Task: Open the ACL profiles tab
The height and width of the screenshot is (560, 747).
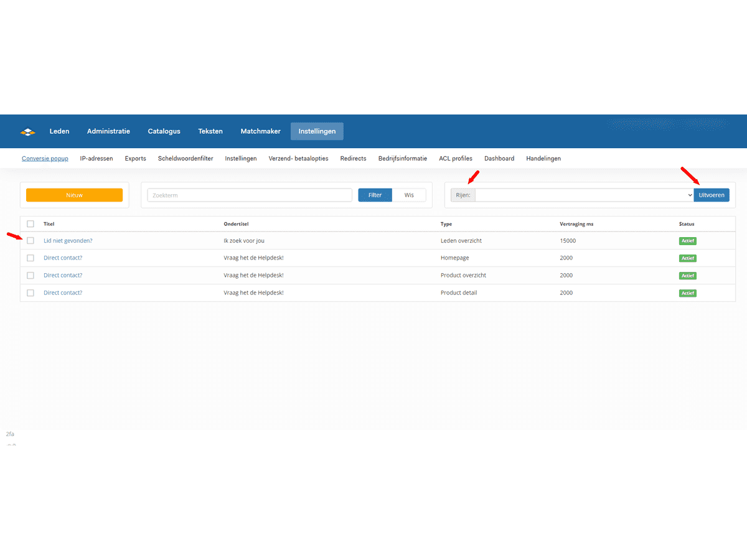Action: click(x=456, y=159)
